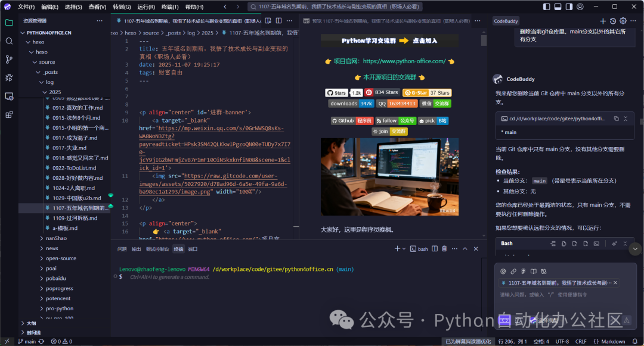Click the G-Star badge link in preview
The height and width of the screenshot is (346, 644).
pyautogui.click(x=427, y=92)
